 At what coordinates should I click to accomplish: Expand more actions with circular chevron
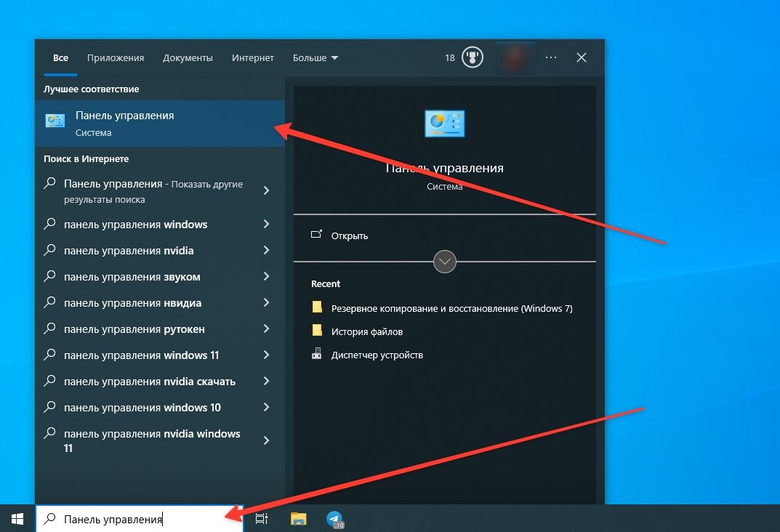point(444,262)
